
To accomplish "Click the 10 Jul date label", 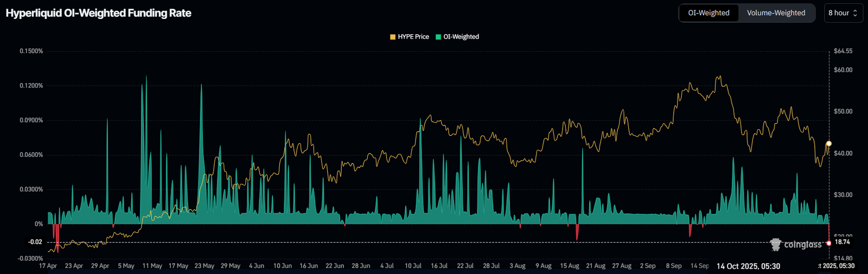I will pos(413,266).
